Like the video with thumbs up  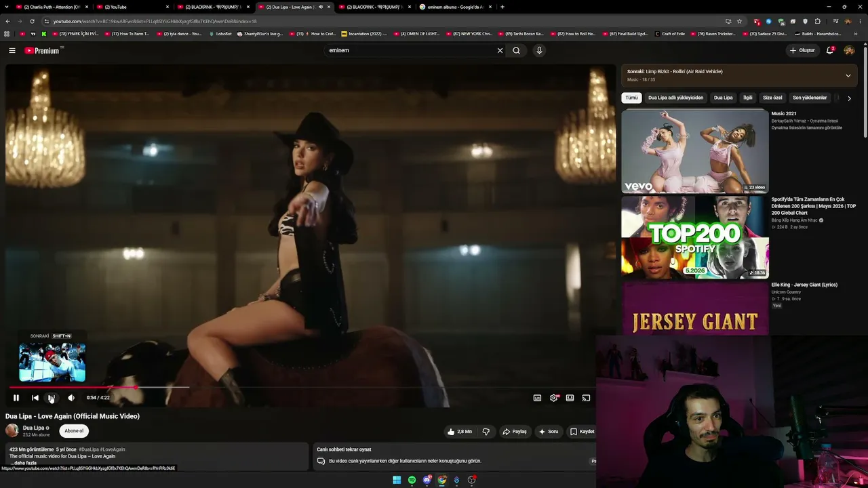[460, 432]
